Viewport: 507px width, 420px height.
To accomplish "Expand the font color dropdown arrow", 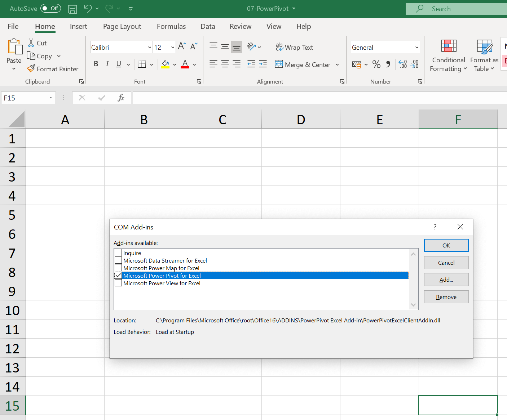I will (194, 64).
